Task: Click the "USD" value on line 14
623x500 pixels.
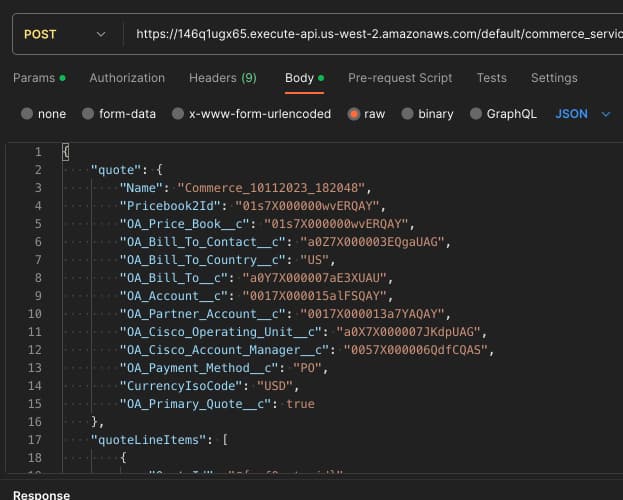Action: [275, 386]
